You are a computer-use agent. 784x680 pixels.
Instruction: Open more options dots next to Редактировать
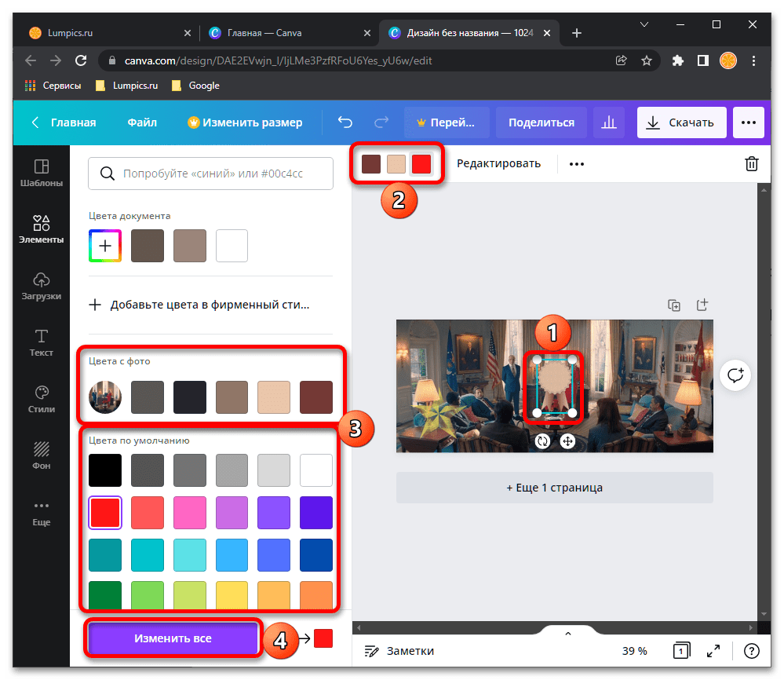577,163
